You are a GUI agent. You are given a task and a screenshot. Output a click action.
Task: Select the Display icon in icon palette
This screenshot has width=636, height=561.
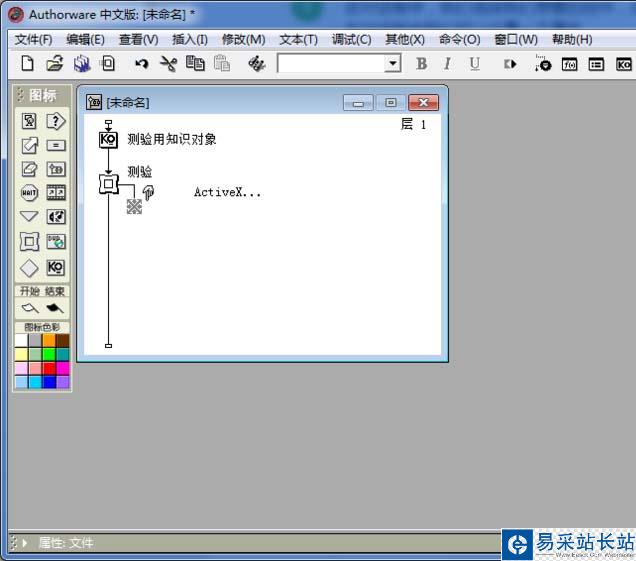[29, 121]
